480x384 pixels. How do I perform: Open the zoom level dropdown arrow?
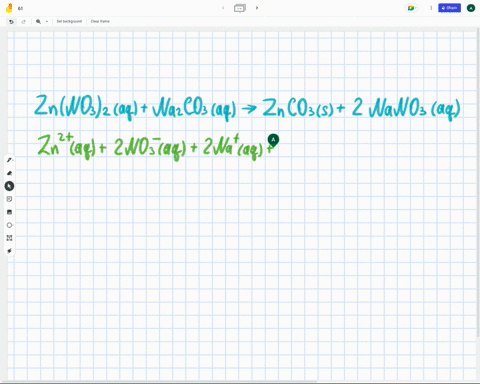tap(47, 22)
